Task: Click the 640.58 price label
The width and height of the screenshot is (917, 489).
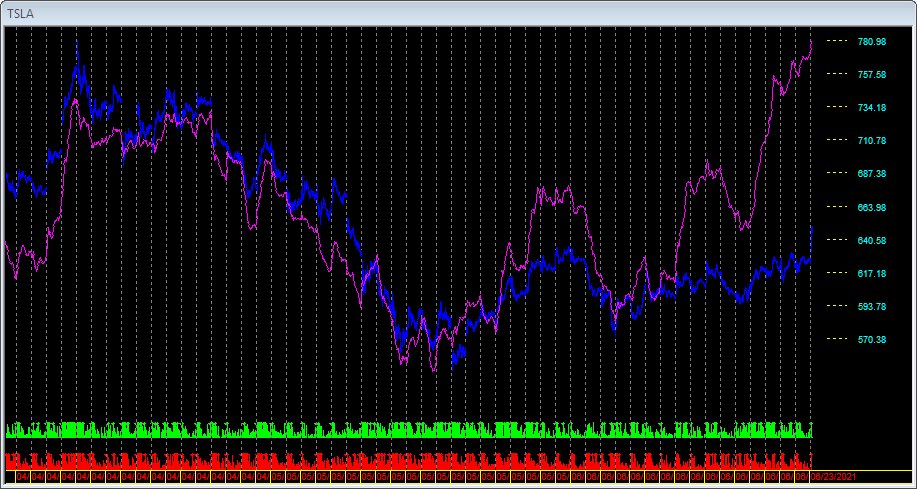Action: pos(872,240)
